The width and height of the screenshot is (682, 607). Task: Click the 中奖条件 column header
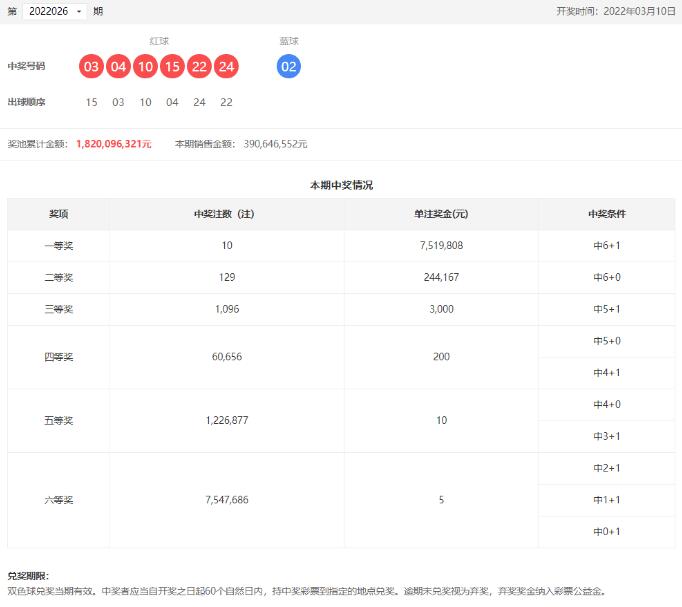tap(607, 214)
